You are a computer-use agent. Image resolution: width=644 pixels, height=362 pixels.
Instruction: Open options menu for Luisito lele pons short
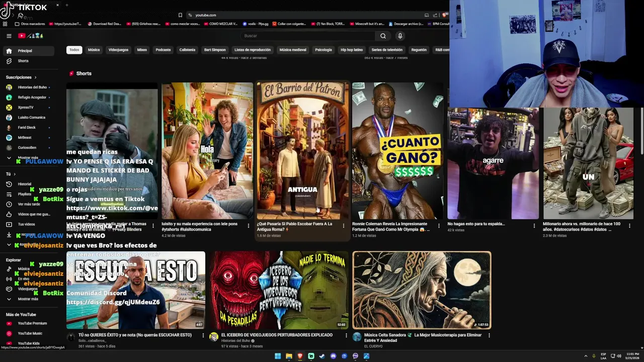pos(248,226)
